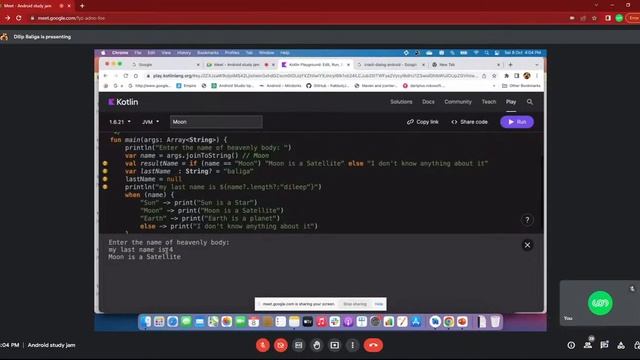Open Trash in the Dock
The image size is (640, 360).
tap(495, 322)
